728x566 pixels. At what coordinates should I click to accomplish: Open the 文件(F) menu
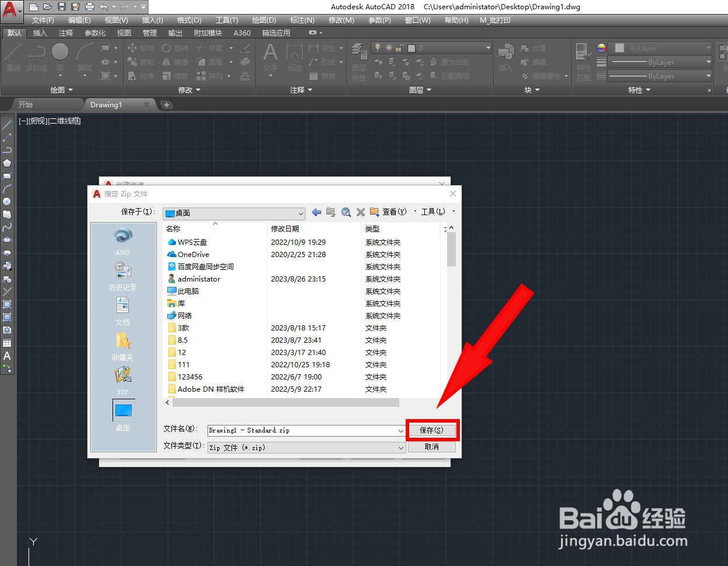pyautogui.click(x=43, y=20)
